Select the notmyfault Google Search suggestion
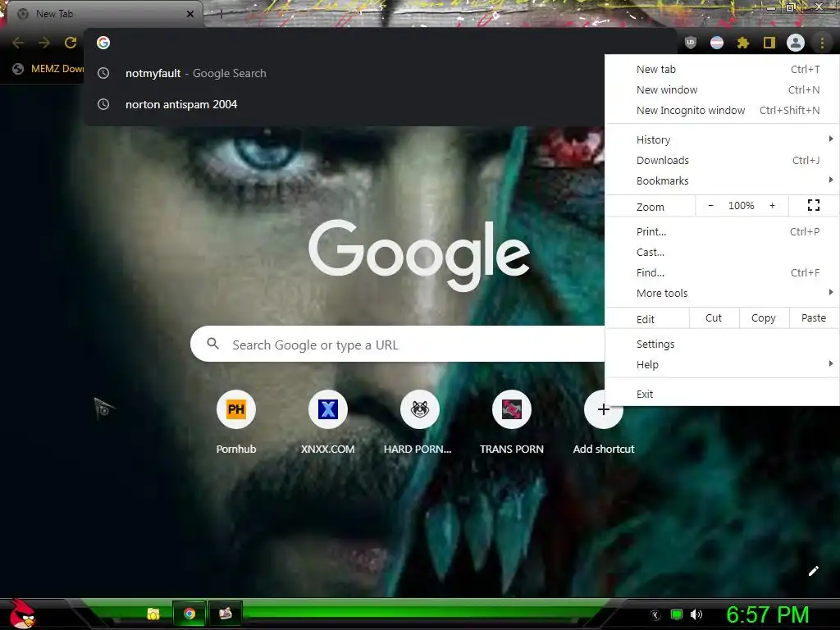Screen dimensions: 840x630 click(x=345, y=73)
